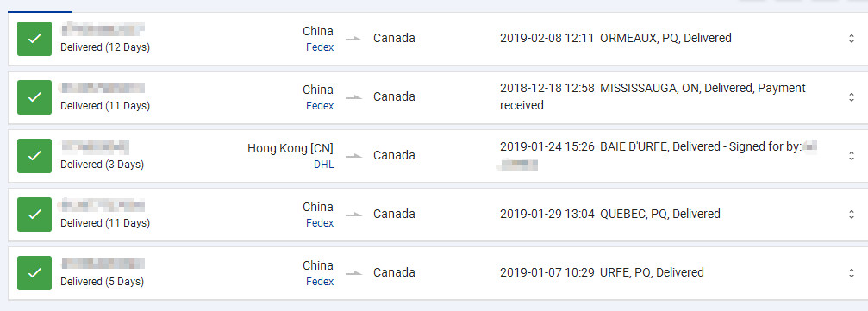Click green checkmark icon of ORMEAUX delivery
The image size is (868, 311).
click(x=34, y=39)
